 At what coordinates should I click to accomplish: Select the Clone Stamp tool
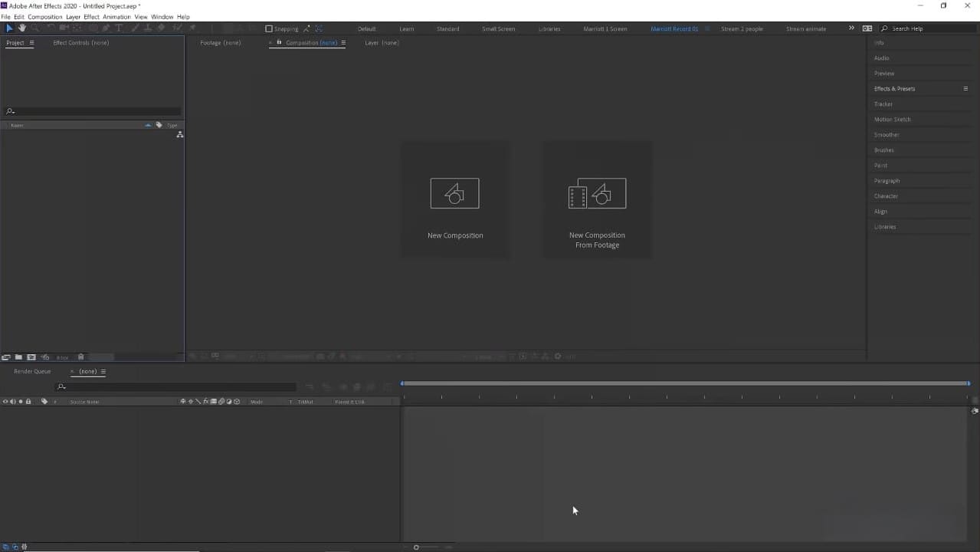pyautogui.click(x=148, y=28)
